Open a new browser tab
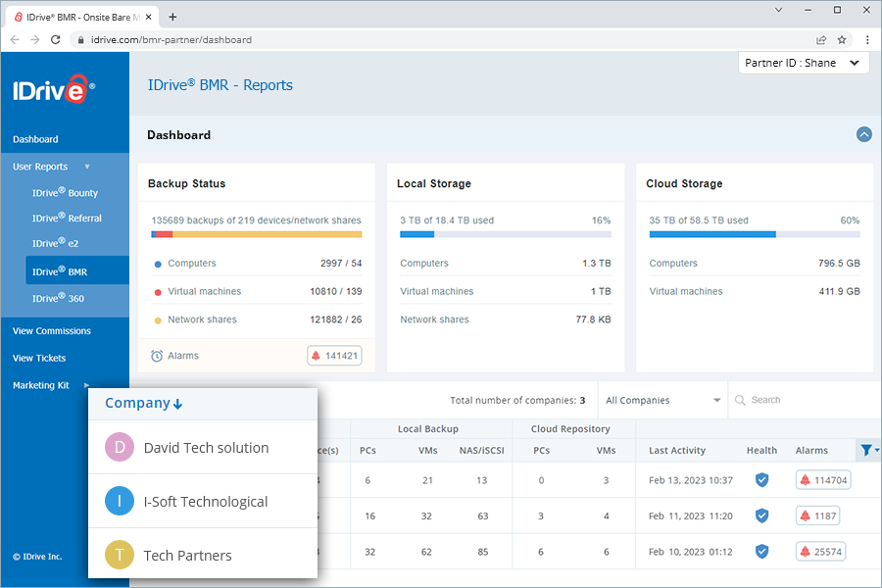 (172, 17)
